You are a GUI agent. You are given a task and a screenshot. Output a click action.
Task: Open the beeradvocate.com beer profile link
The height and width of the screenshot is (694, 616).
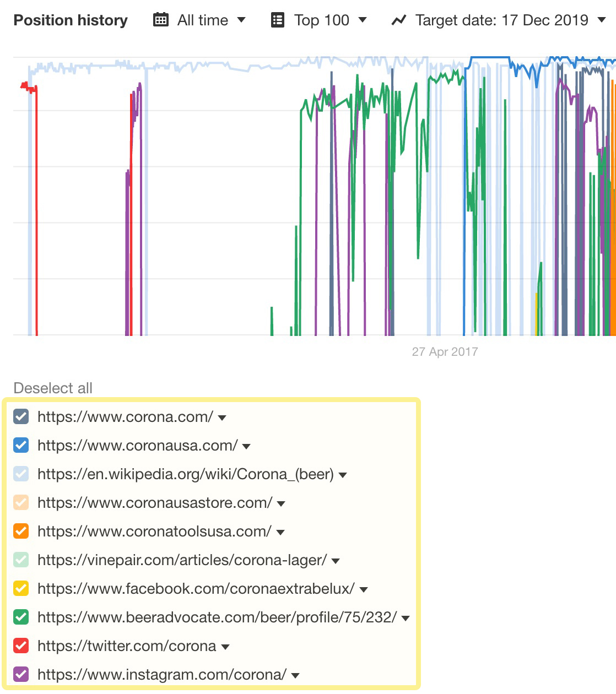217,617
